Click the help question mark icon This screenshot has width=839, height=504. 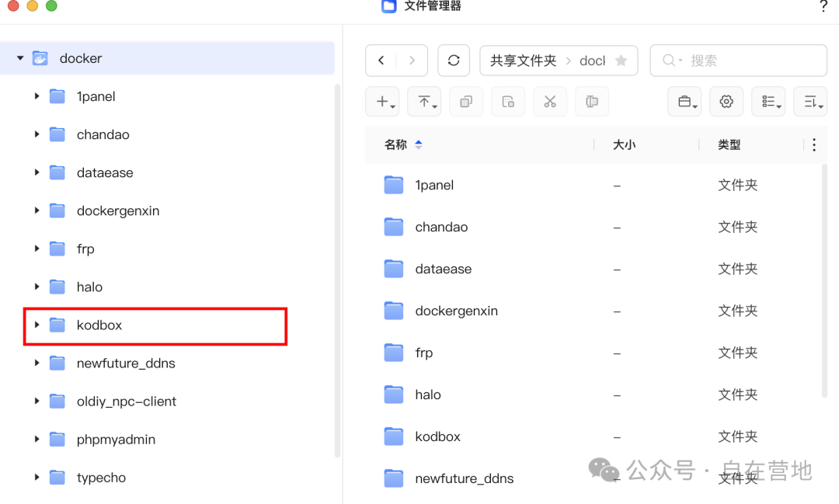point(823,7)
